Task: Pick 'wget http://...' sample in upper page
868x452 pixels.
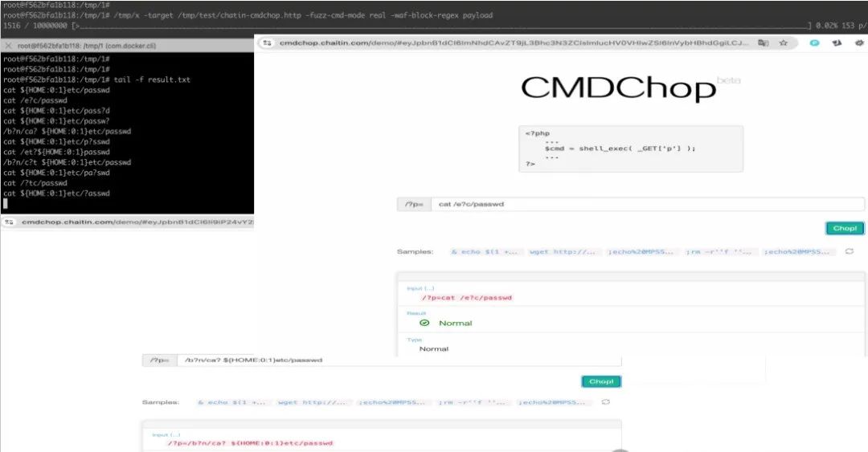Action: click(x=562, y=252)
